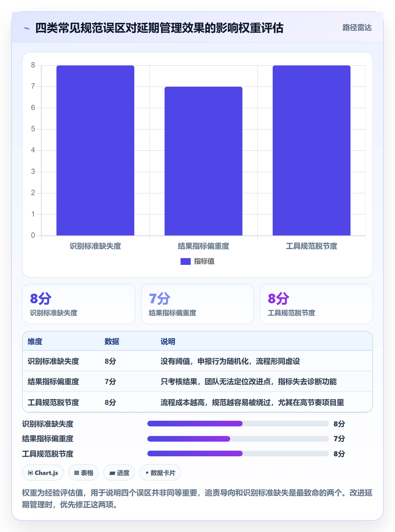395x532 pixels.
Task: Open the 8分 识别标准缺失度 data card
Action: (79, 304)
